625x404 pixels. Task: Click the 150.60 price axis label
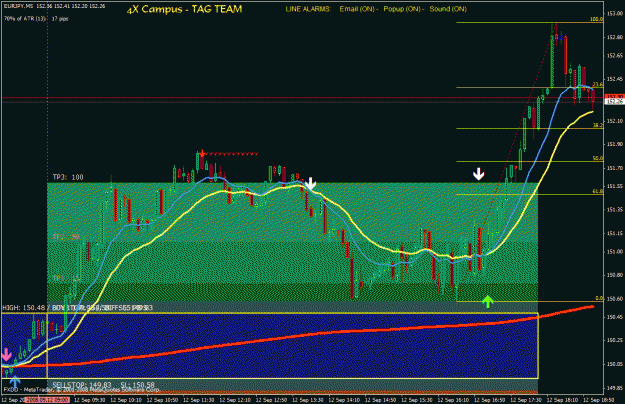coord(615,299)
